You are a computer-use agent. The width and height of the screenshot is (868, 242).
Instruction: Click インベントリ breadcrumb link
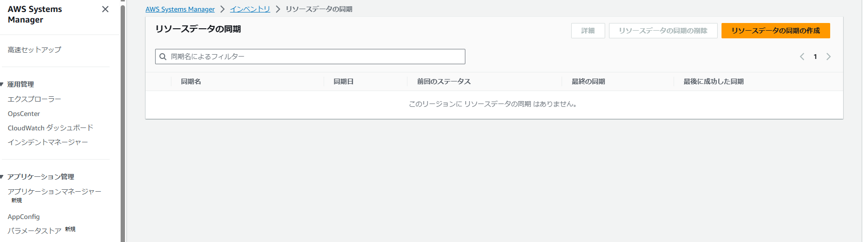click(250, 9)
